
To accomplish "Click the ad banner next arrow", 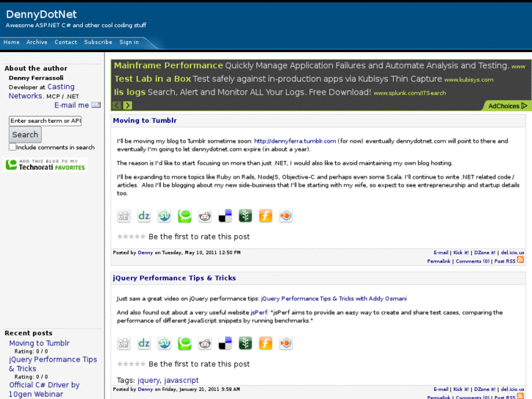I will (127, 105).
